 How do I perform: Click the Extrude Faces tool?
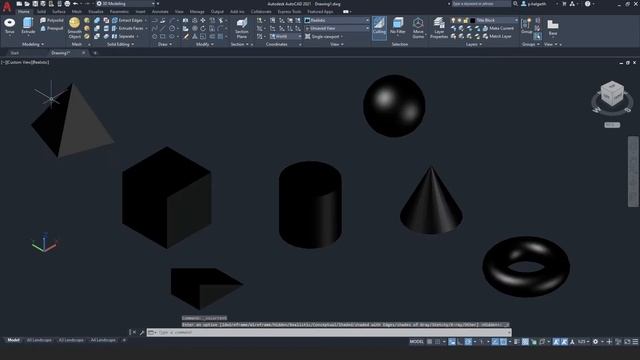click(x=128, y=28)
